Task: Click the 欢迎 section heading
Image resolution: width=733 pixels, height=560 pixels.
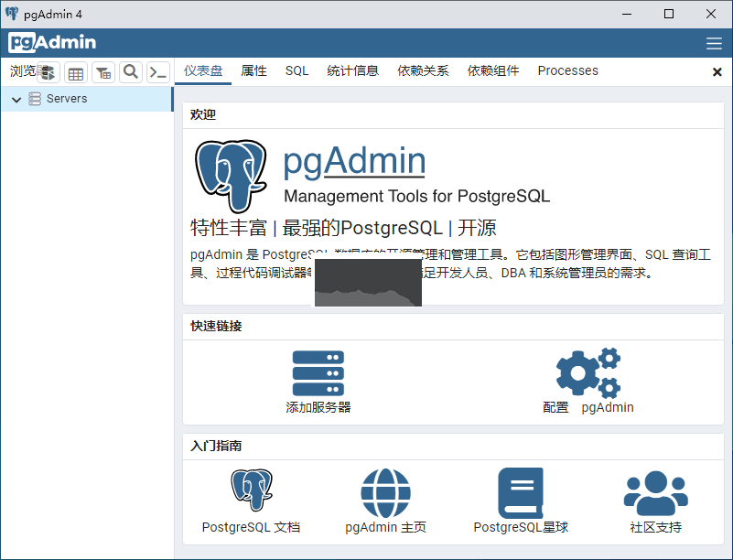Action: coord(203,114)
